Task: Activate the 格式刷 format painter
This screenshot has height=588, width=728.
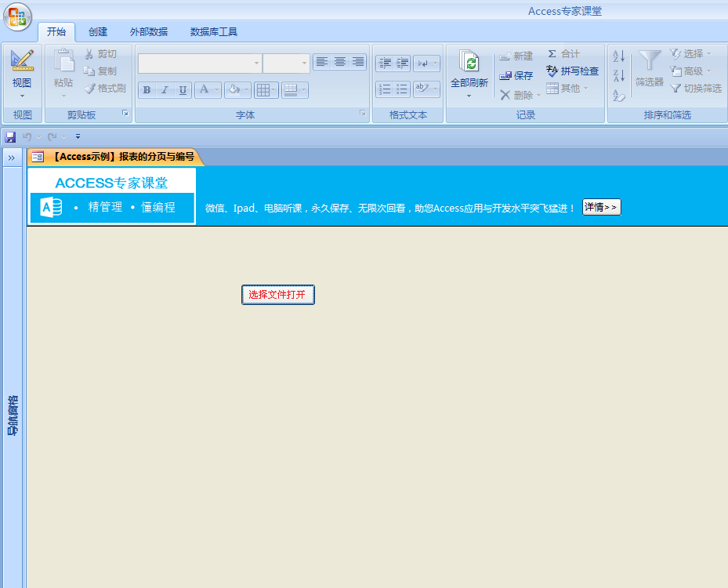Action: coord(105,89)
